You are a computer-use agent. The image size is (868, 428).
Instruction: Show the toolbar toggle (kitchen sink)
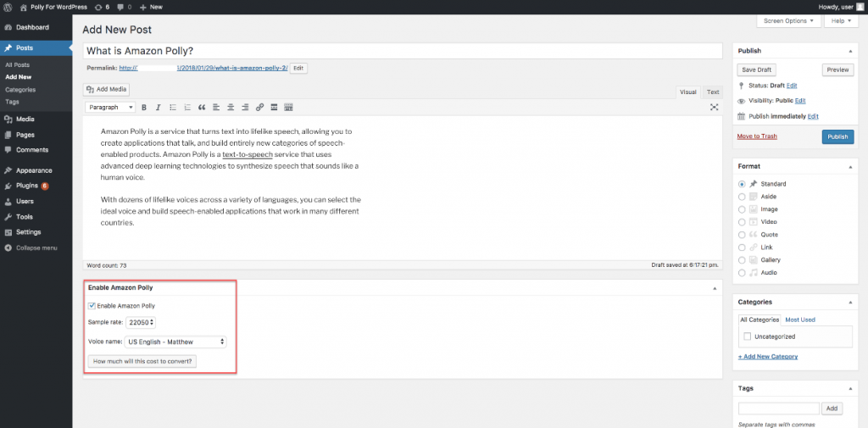(288, 108)
